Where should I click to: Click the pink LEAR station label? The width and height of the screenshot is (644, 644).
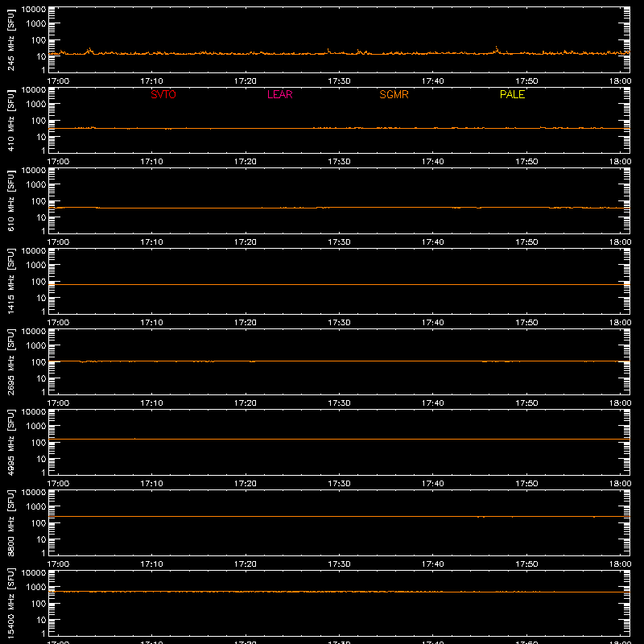coord(279,94)
